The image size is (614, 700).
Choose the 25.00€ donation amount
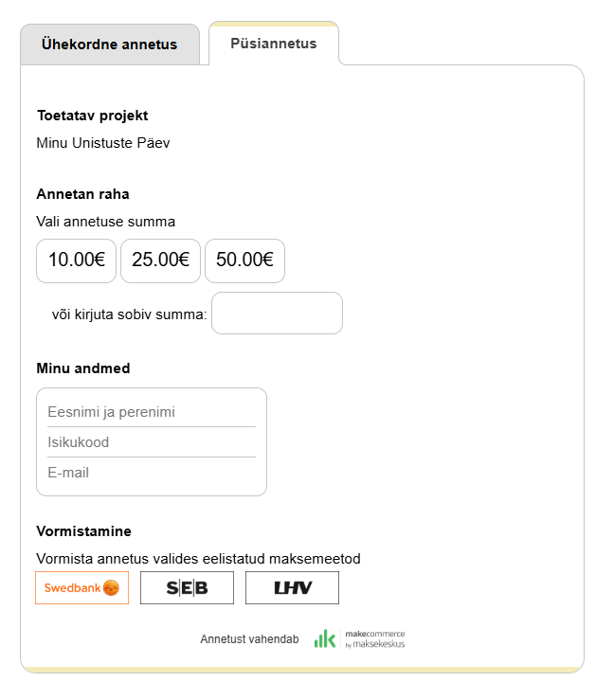point(160,260)
